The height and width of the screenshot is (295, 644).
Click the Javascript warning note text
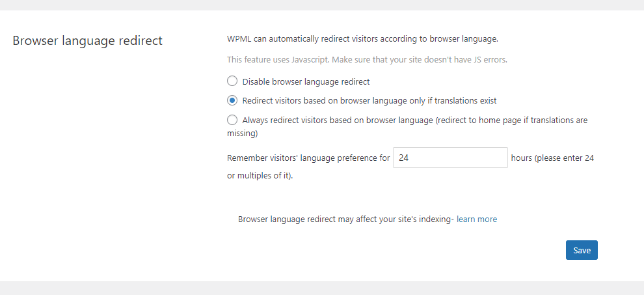coord(367,60)
